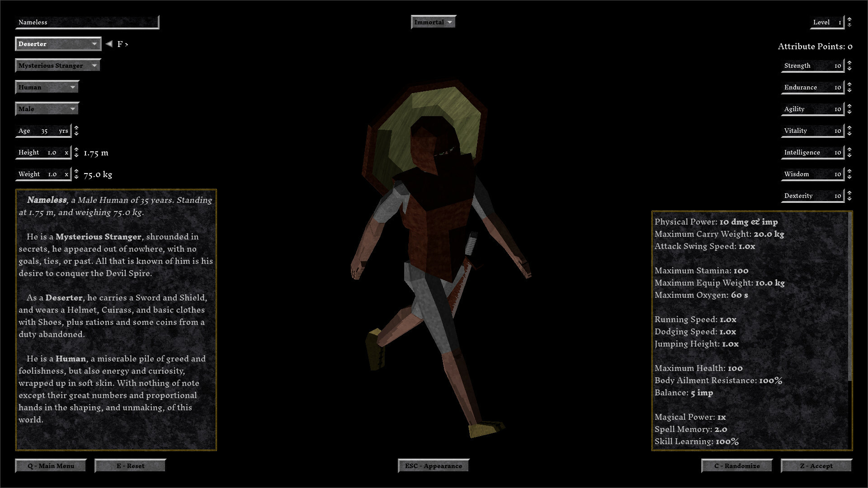Open the Male gender dropdown
868x488 pixels.
point(47,108)
